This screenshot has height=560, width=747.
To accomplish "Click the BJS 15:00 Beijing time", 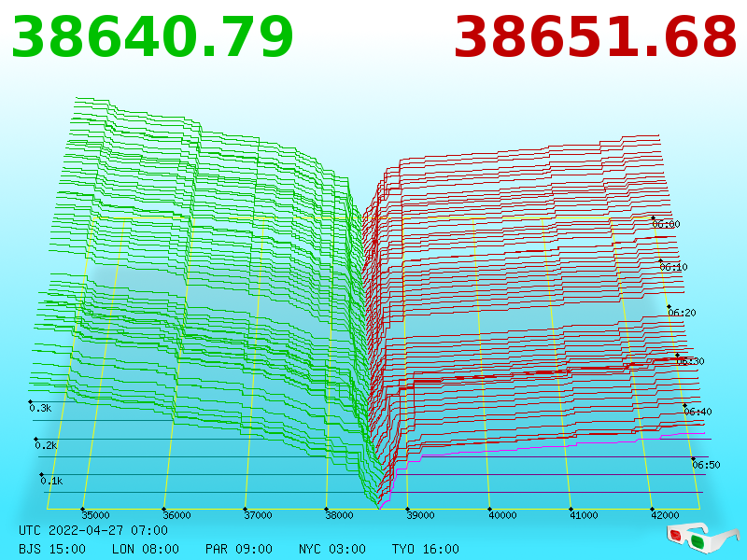I will tap(52, 549).
